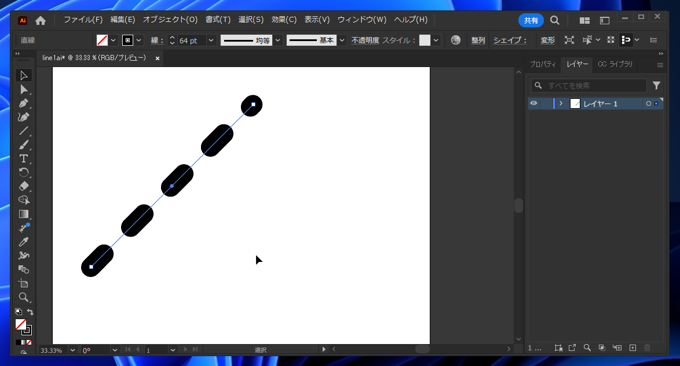Open the graphic style dropdown arrow

point(436,40)
